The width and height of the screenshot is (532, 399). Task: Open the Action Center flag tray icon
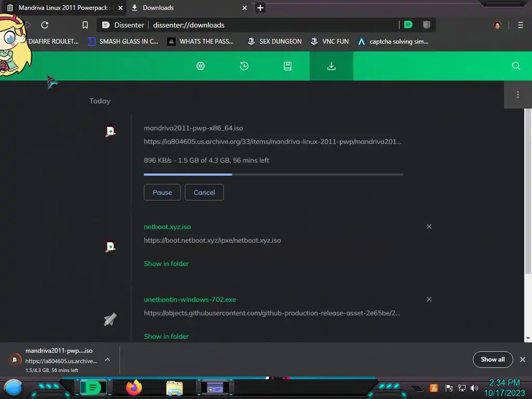pos(449,388)
